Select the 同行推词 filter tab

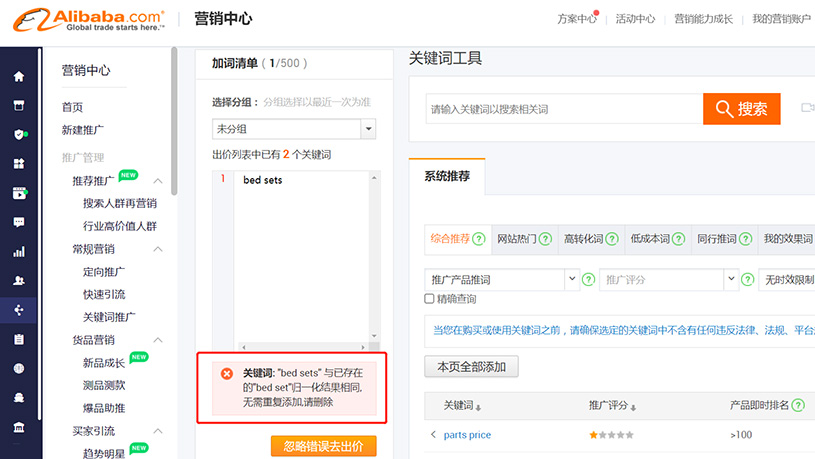click(724, 239)
